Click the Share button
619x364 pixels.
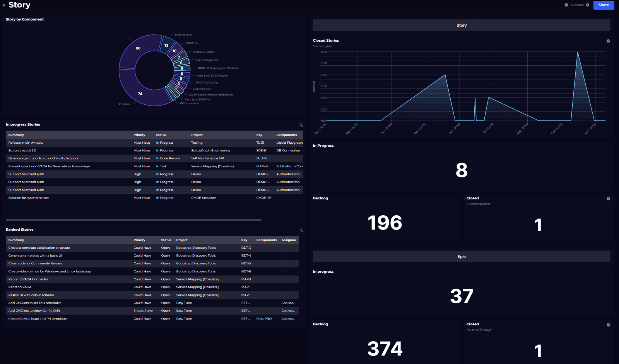click(603, 5)
